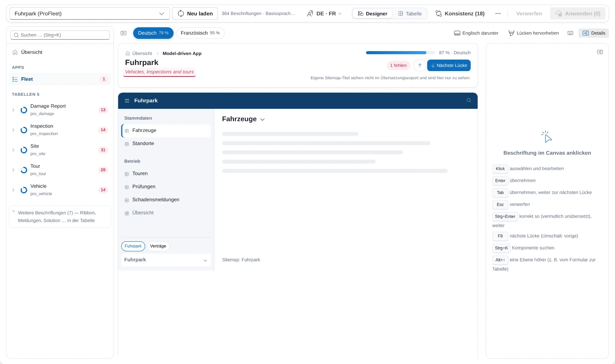The width and height of the screenshot is (615, 364).
Task: Click the untranslated 'Vehicles, inspections and tours' label
Action: pyautogui.click(x=160, y=72)
